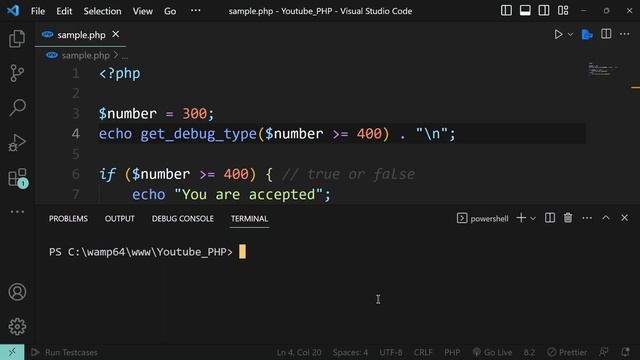Switch to the PROBLEMS panel tab

click(68, 219)
